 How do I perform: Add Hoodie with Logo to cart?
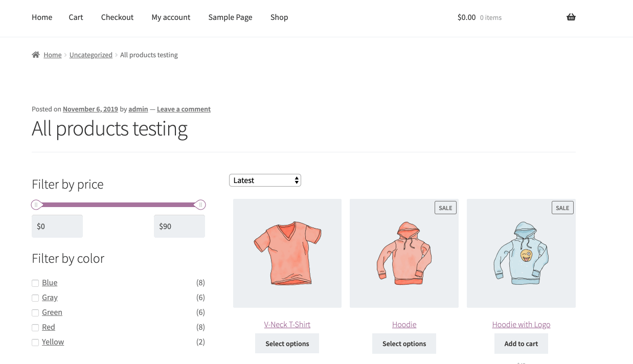521,343
